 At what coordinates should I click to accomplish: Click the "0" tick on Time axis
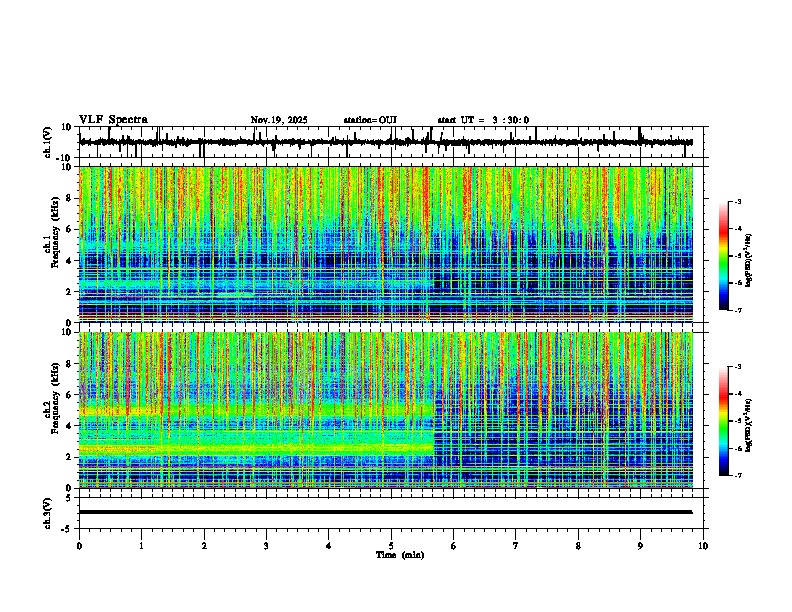click(x=79, y=546)
